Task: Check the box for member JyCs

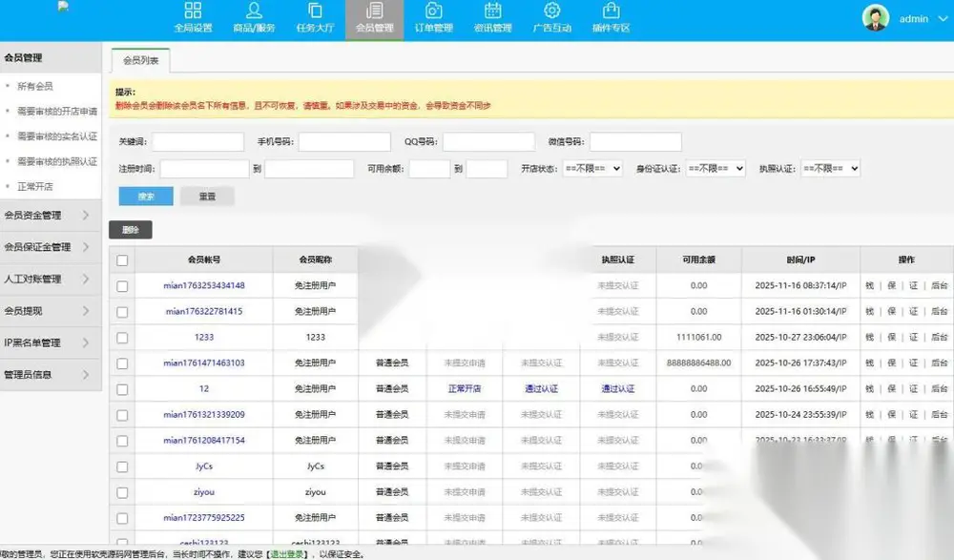Action: (122, 467)
